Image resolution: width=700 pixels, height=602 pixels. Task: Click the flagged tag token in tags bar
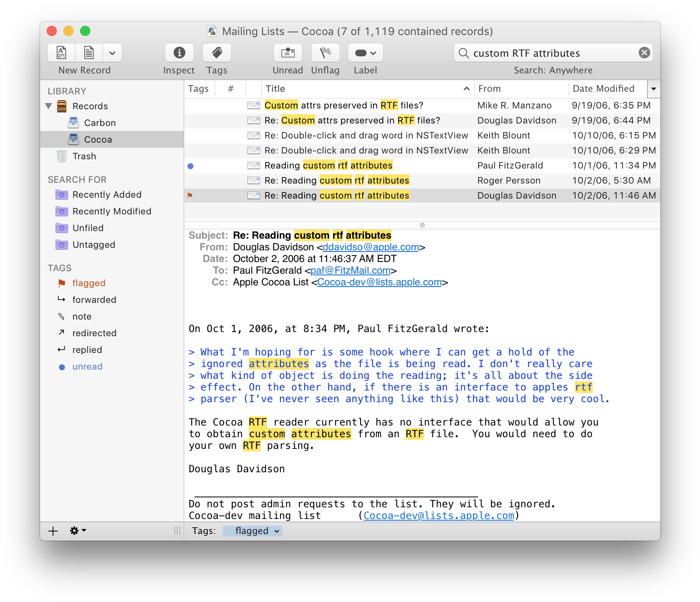[x=252, y=531]
